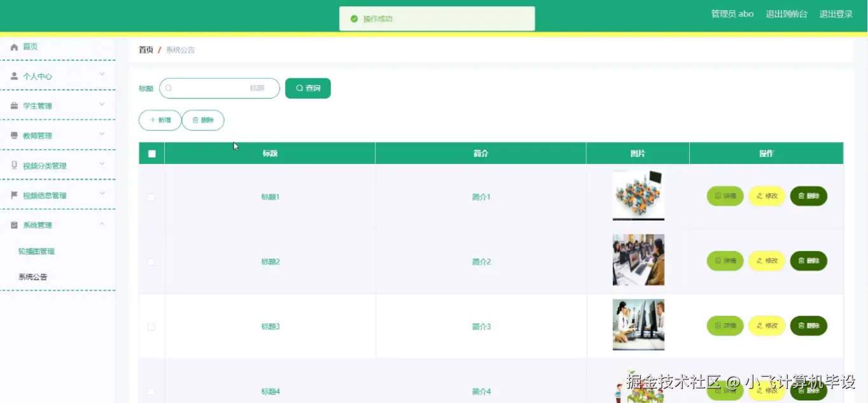Expand the 学生管理 menu arrow

click(x=102, y=104)
